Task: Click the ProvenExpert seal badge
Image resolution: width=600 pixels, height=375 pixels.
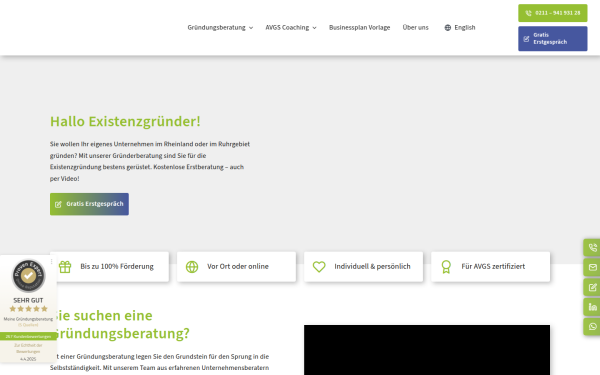Action: tap(28, 276)
